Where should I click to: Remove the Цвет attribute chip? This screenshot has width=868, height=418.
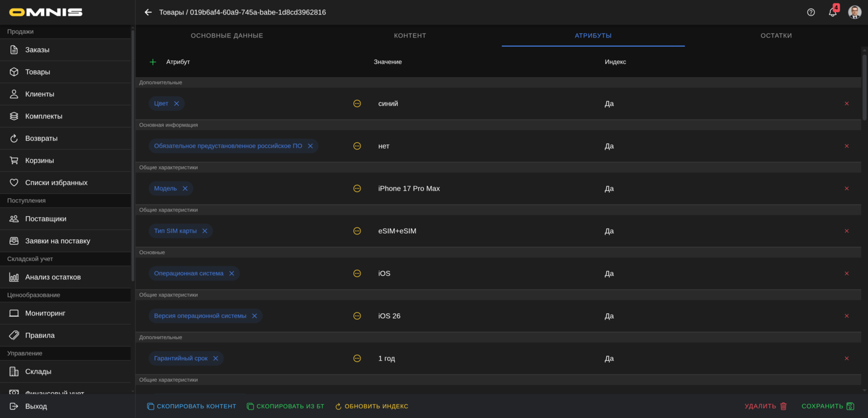point(177,104)
